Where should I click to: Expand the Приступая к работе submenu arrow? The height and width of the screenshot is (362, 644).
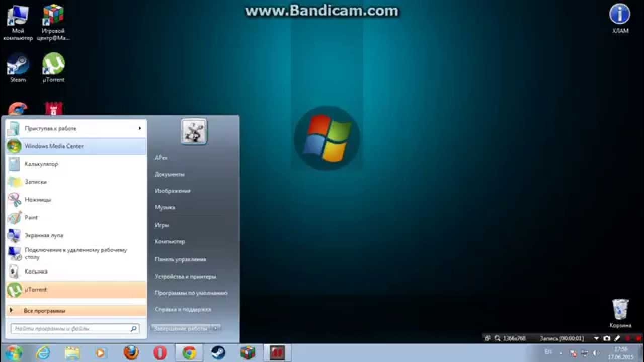(x=139, y=128)
